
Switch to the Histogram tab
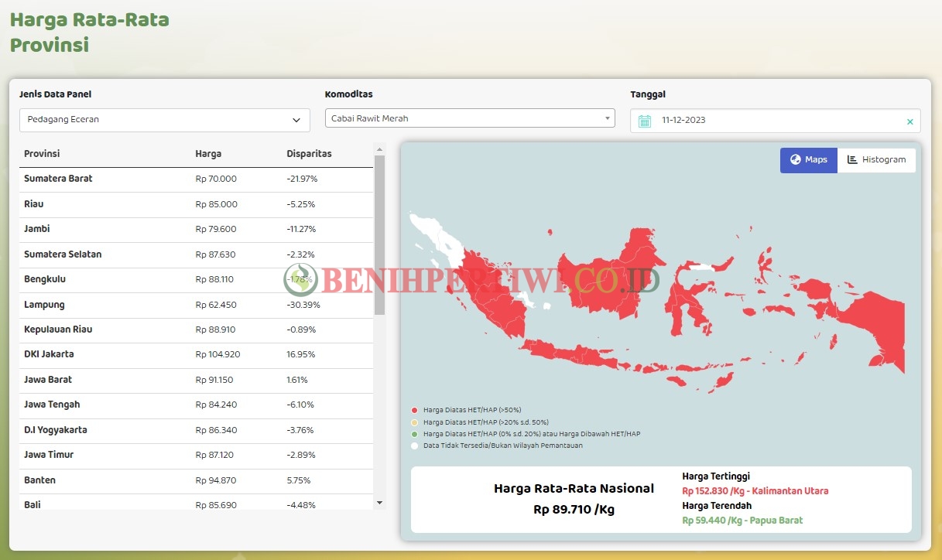pyautogui.click(x=877, y=159)
